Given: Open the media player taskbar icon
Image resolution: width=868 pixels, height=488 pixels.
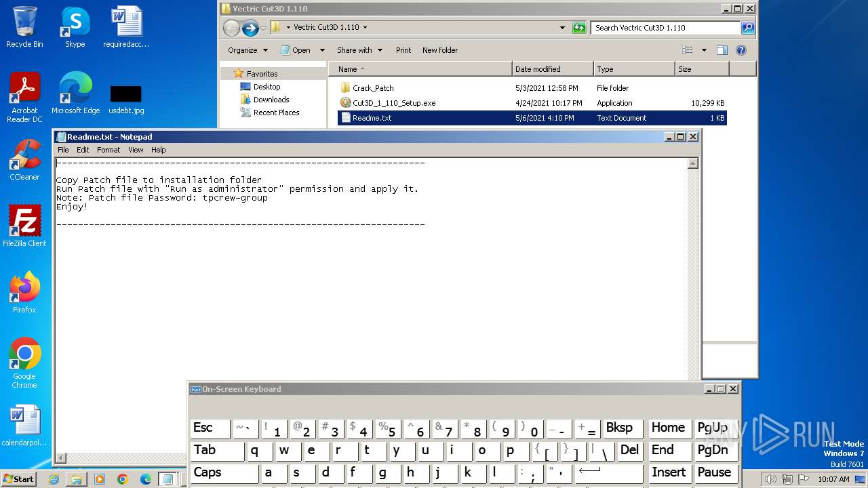Looking at the screenshot, I should (100, 479).
